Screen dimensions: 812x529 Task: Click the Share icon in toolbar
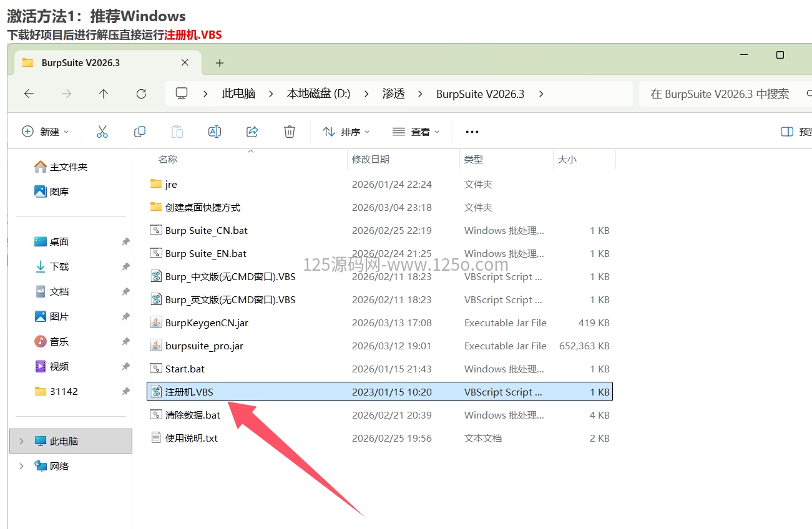pos(252,132)
